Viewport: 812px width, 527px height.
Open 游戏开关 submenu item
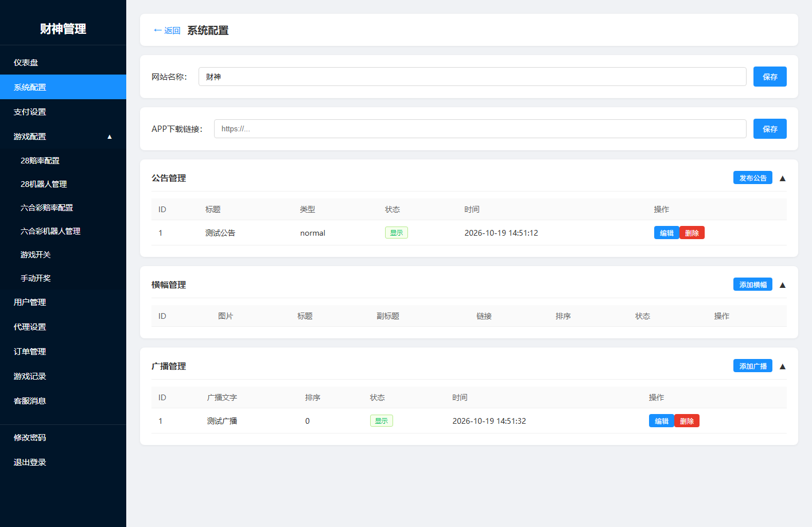(63, 255)
